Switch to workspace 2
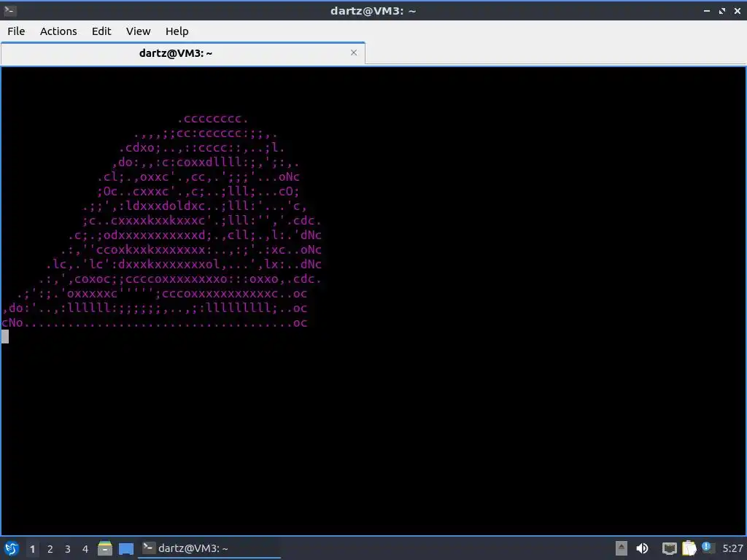 click(50, 549)
